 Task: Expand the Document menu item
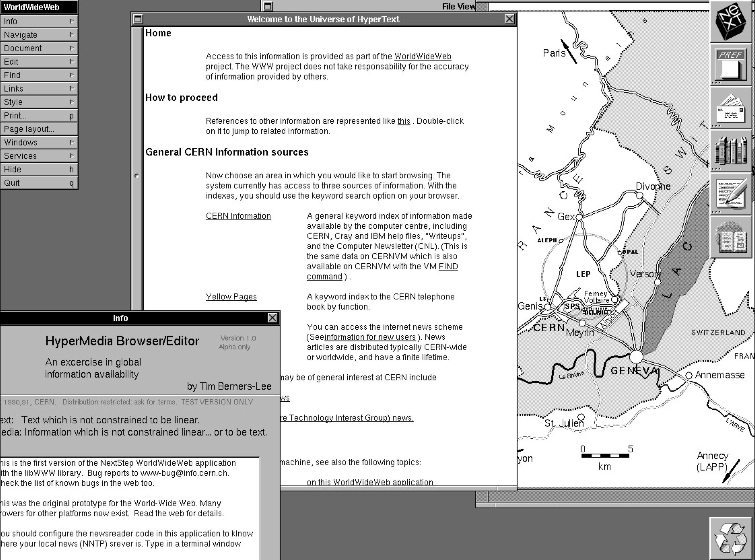pyautogui.click(x=38, y=48)
